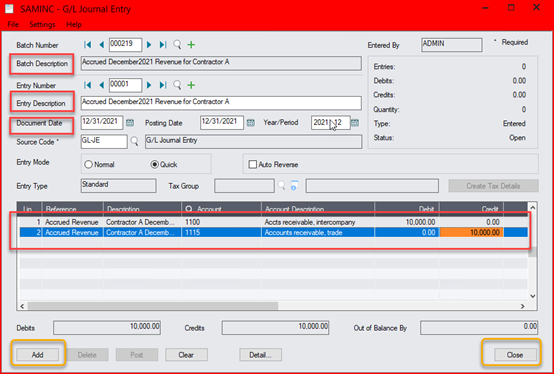Viewport: 554px width, 374px height.
Task: Click the disabled Post button
Action: [x=137, y=355]
